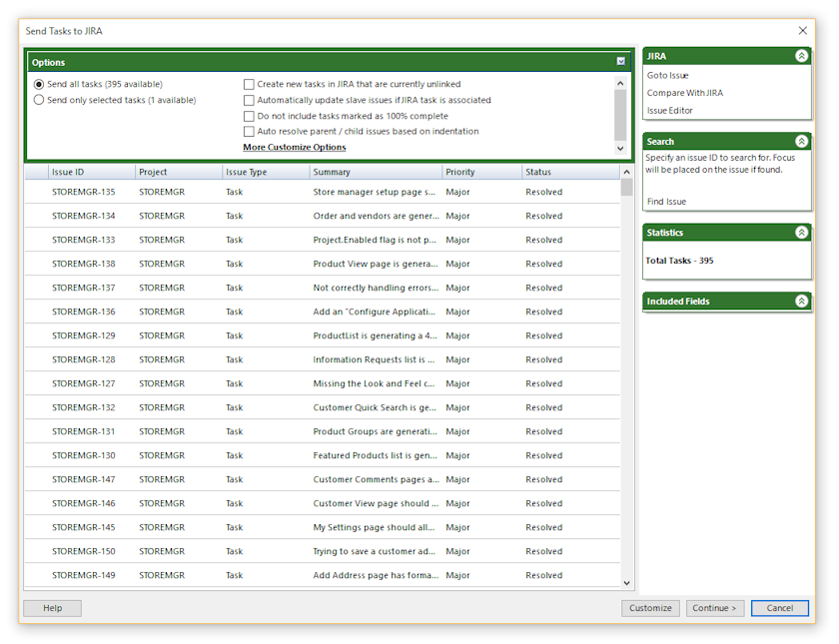Click summary 'Product View page is genera...'
The image size is (839, 644).
tap(376, 264)
